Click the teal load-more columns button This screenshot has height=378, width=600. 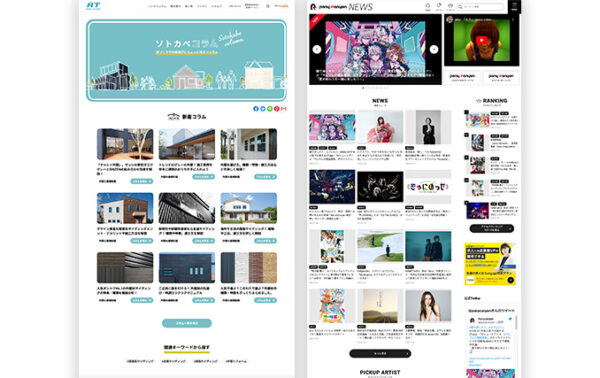(187, 323)
